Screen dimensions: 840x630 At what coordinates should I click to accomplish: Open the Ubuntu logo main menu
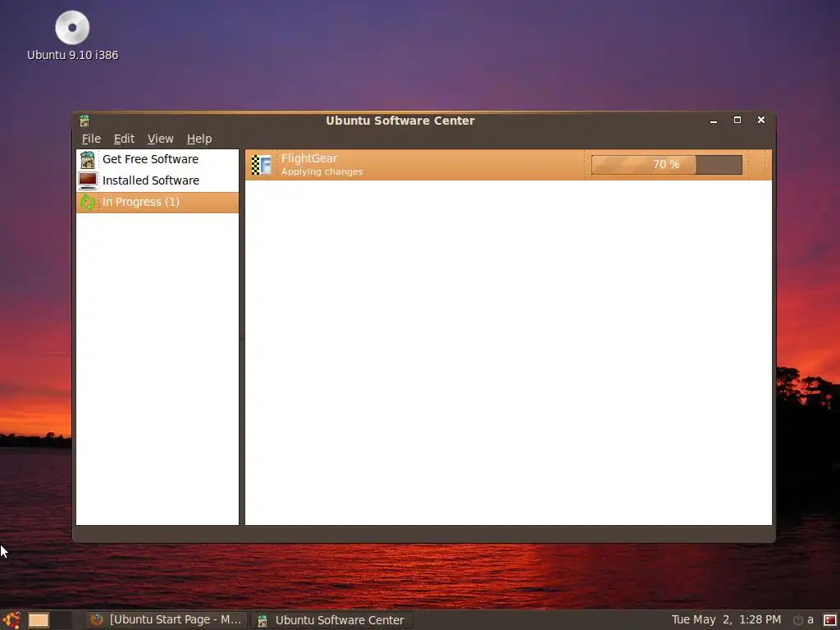click(11, 620)
